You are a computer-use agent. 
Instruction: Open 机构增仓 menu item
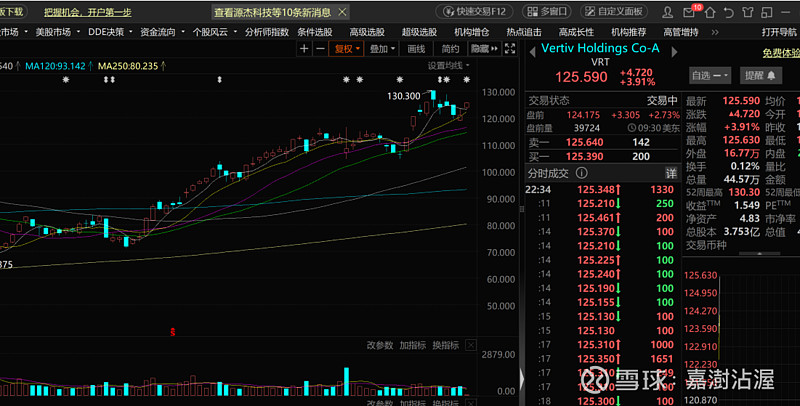[x=471, y=32]
